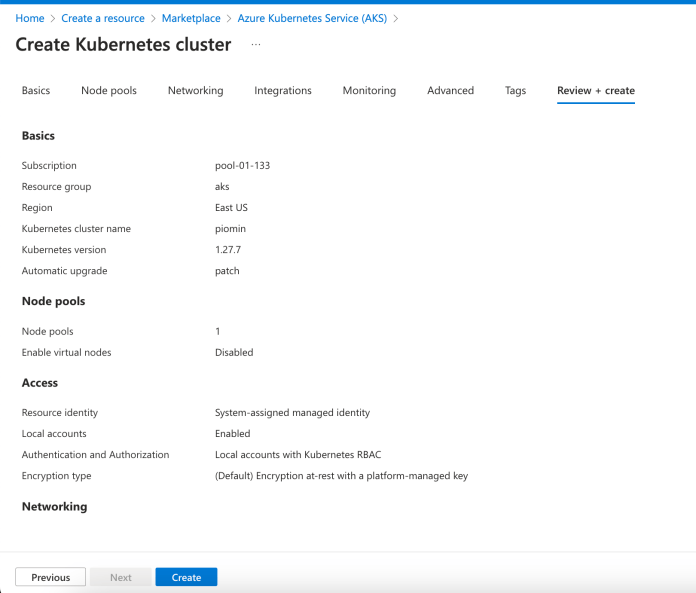The image size is (696, 593).
Task: Click the Networking section heading
Action: pyautogui.click(x=54, y=507)
